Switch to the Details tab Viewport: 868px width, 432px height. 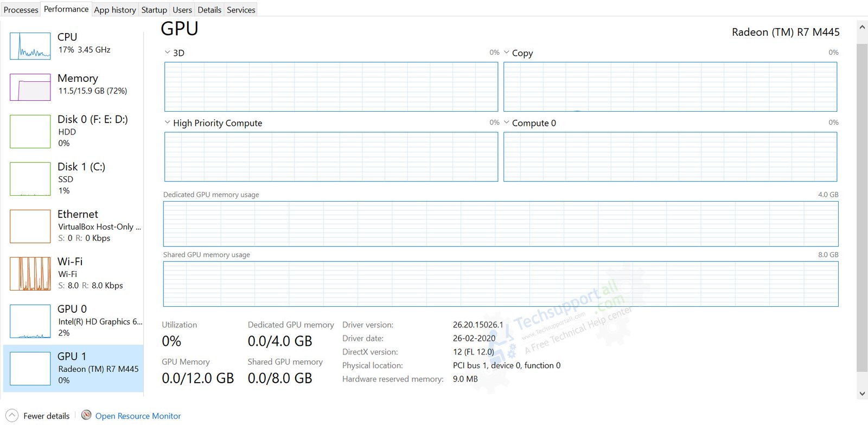[x=209, y=10]
